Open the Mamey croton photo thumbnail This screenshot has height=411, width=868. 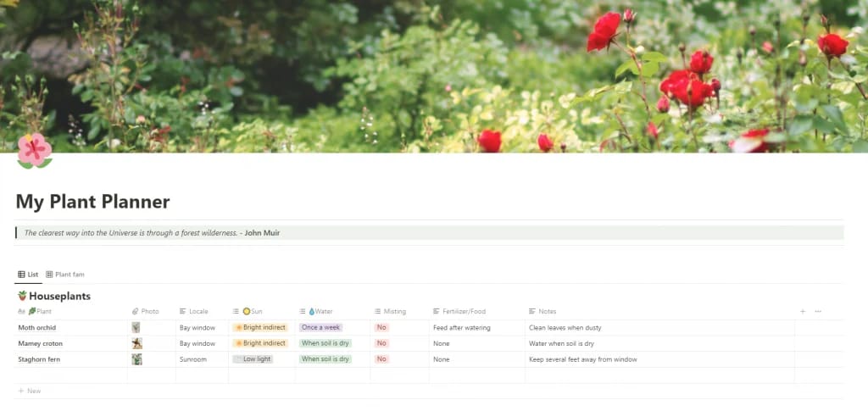(136, 343)
